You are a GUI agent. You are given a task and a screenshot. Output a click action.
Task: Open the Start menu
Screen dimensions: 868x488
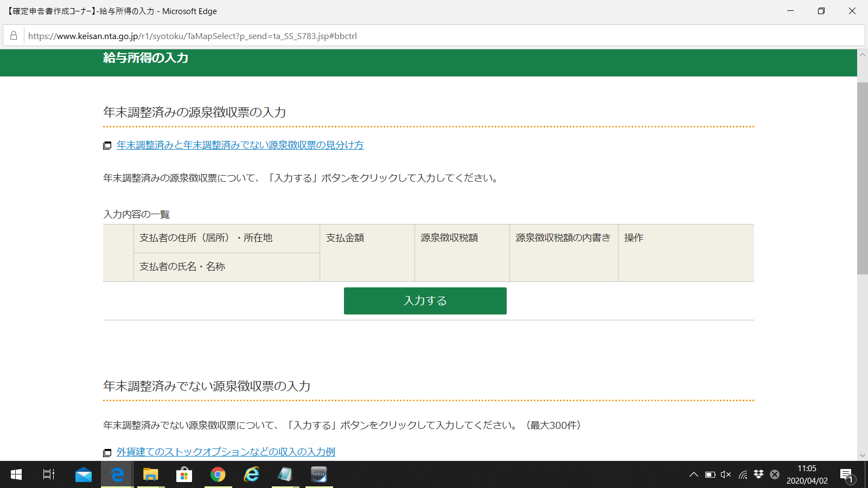(15, 474)
